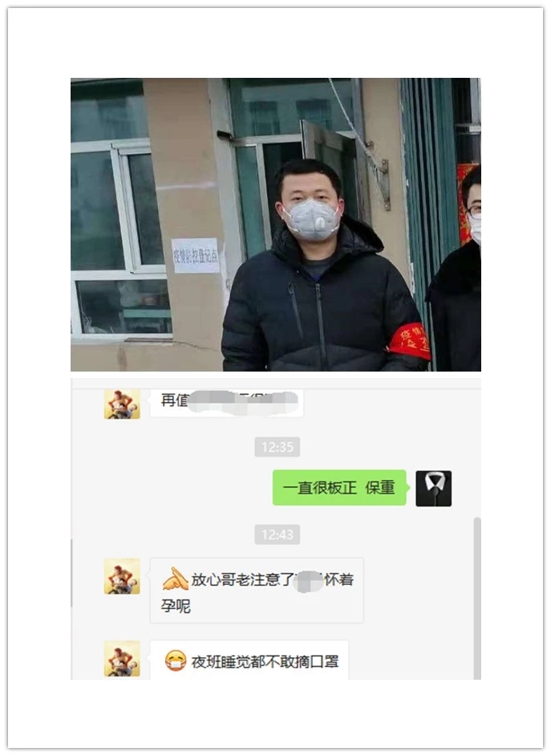Tap avatar beside 夜班睡觉都不敢摘口罩 message

coord(122,659)
